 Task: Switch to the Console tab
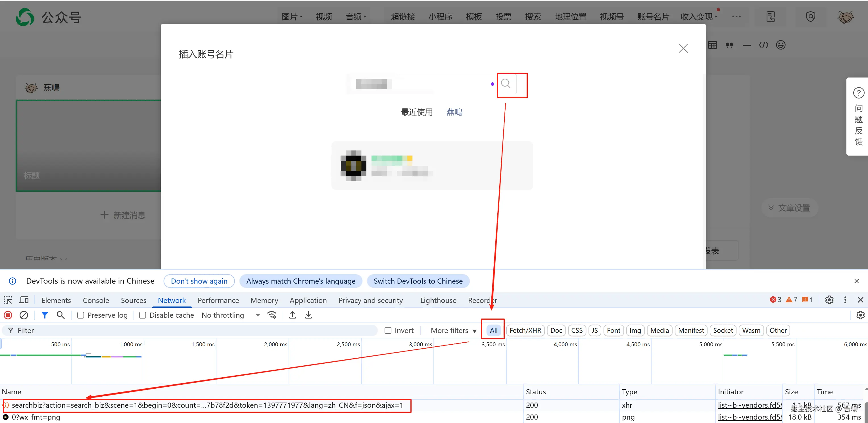click(96, 300)
